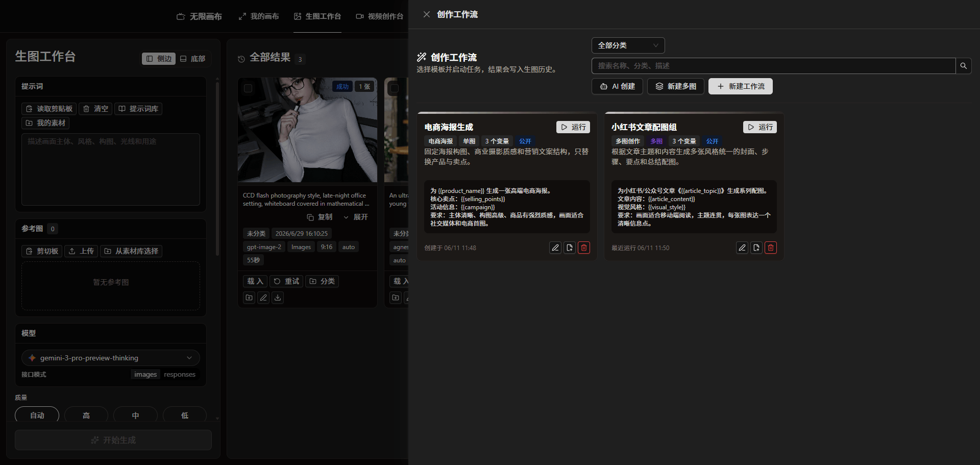Open the 全部分类 category dropdown
The image size is (980, 465).
click(628, 45)
